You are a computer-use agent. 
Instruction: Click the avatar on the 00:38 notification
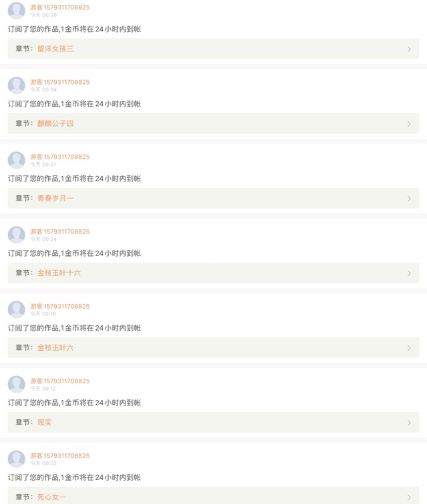16,11
